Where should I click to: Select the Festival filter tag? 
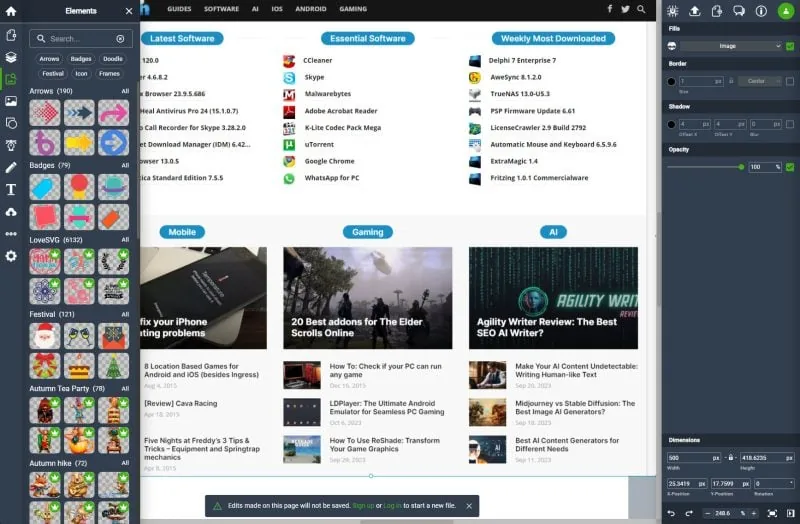coord(53,74)
